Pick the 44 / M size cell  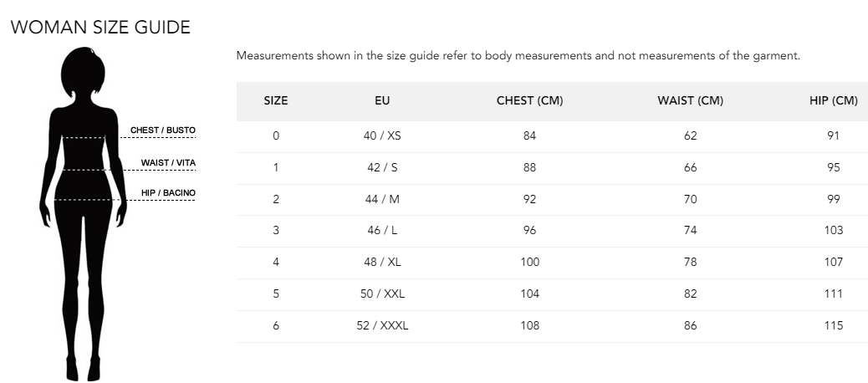pyautogui.click(x=382, y=199)
